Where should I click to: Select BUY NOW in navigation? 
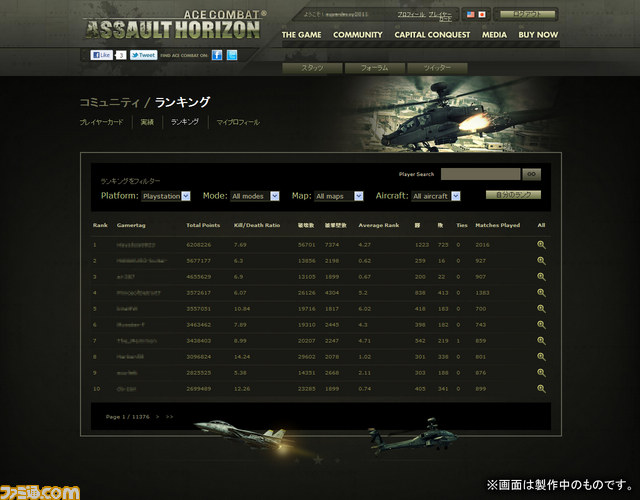click(538, 35)
